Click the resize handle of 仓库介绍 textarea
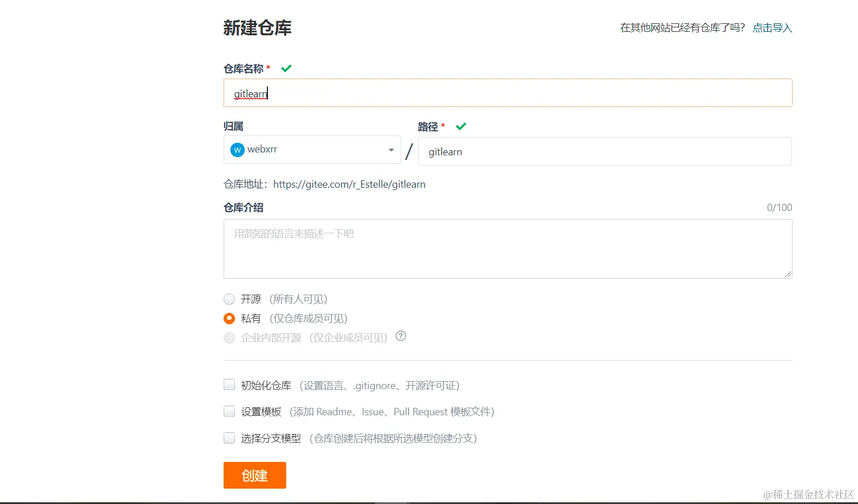Viewport: 858px width, 504px height. click(788, 274)
